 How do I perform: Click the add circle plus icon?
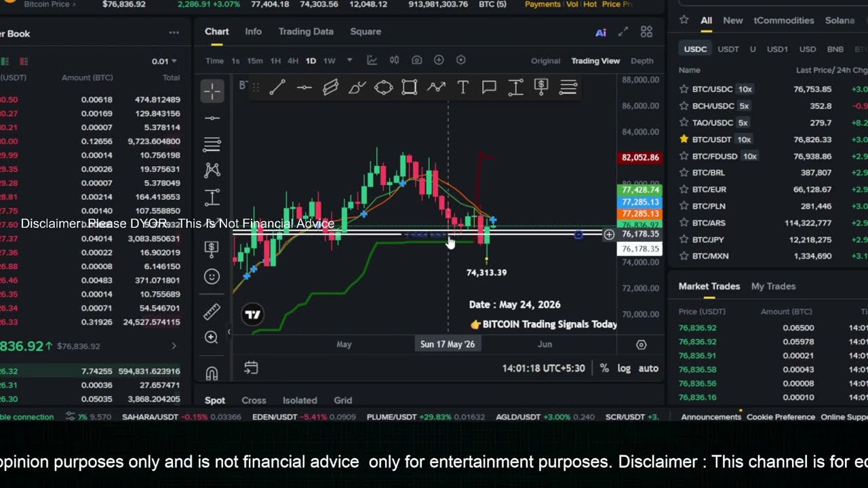coord(439,60)
